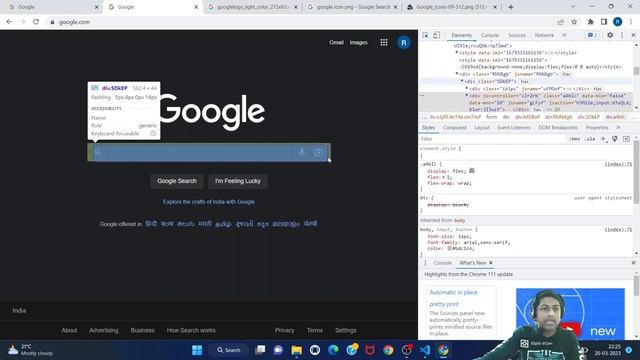Toggle the .cls class editor
640x360 pixels.
pyautogui.click(x=590, y=139)
